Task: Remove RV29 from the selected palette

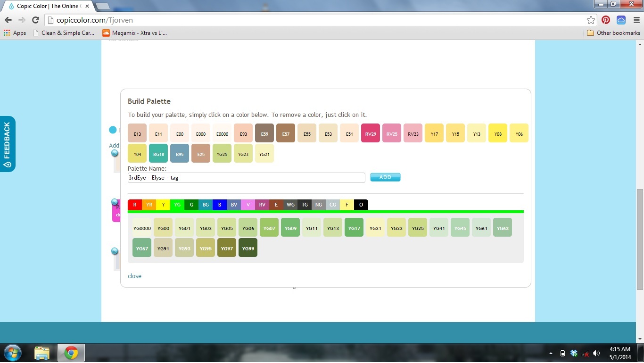Action: coord(371,133)
